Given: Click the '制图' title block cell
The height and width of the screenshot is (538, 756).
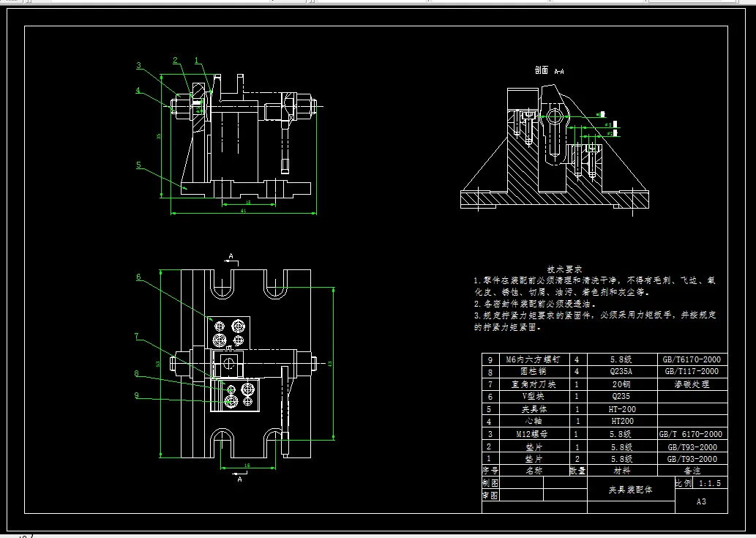Looking at the screenshot, I should pos(490,482).
